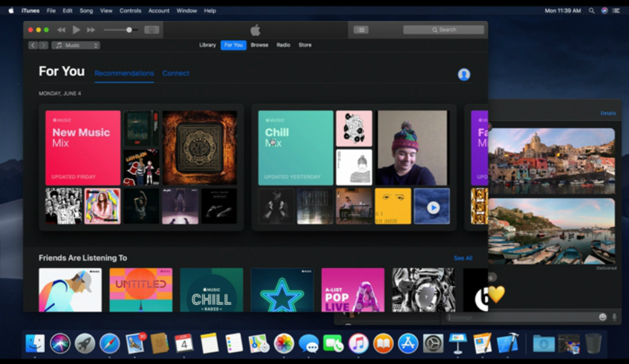The image size is (629, 364).
Task: Click the blue account profile icon
Action: click(464, 75)
